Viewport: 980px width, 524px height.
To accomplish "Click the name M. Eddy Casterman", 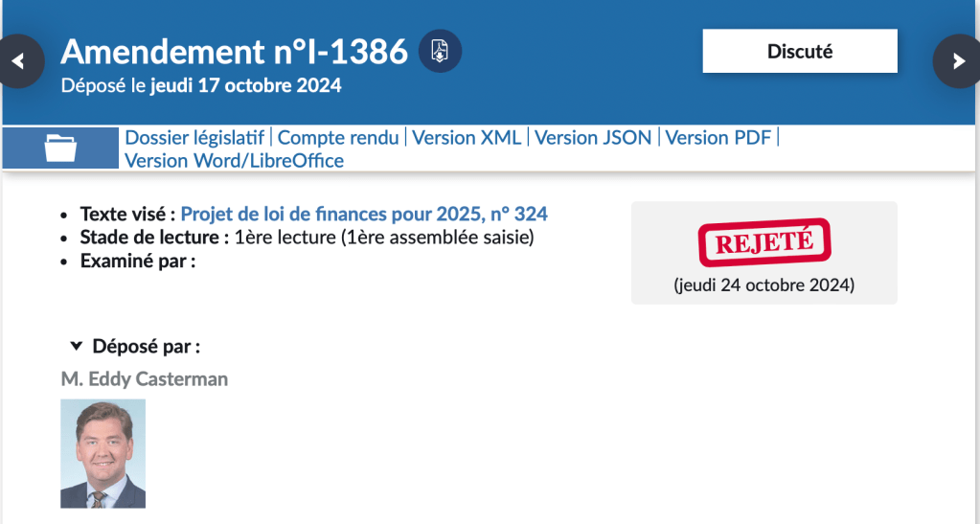I will [x=145, y=379].
